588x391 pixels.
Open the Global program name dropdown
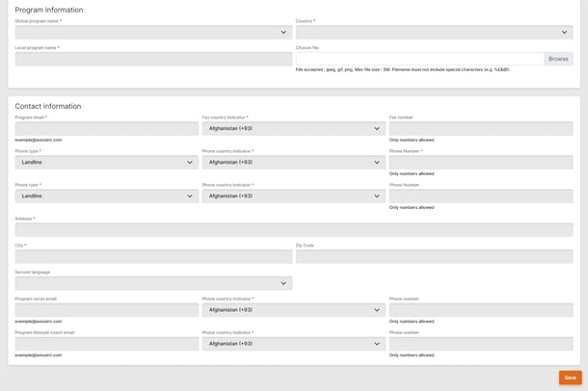[153, 32]
